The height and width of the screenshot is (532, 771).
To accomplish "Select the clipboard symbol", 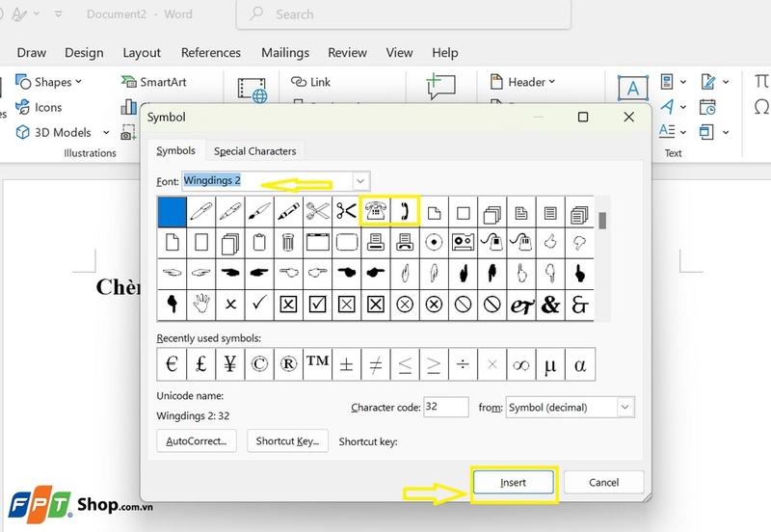I will (259, 243).
